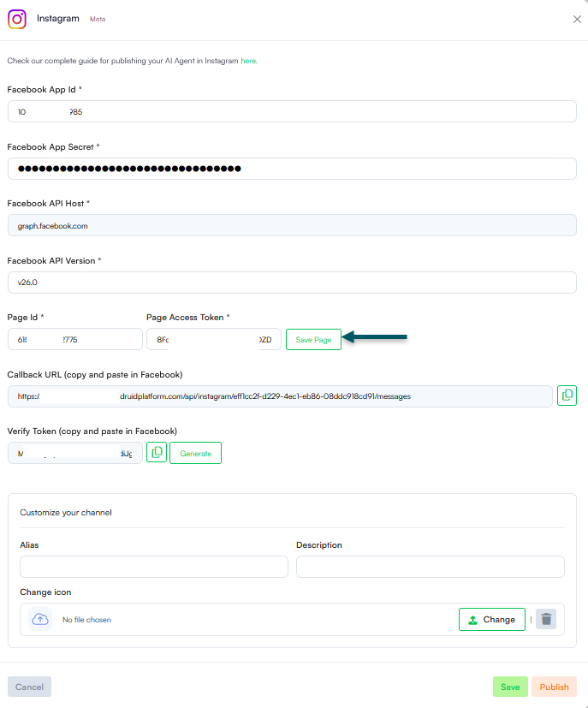Screen dimensions: 588x708
Task: Click the Instagram logo icon
Action: pos(17,20)
